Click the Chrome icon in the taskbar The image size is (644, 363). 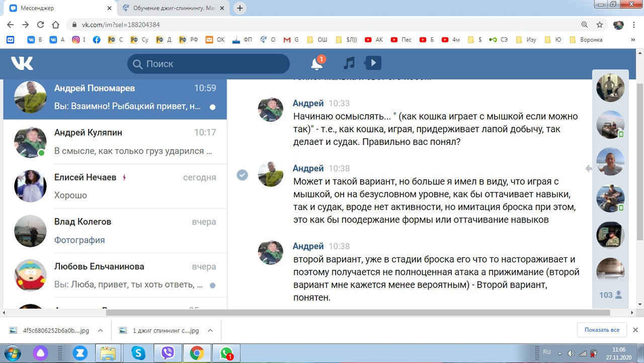(x=197, y=353)
